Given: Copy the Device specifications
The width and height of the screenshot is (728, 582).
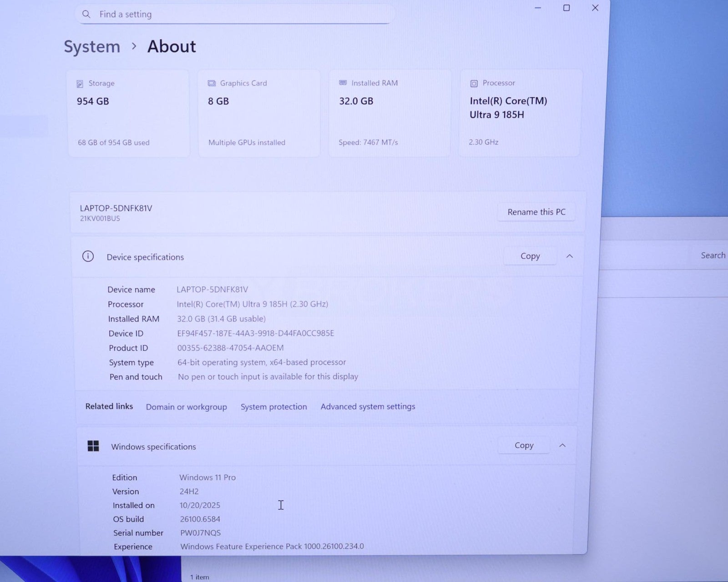Looking at the screenshot, I should tap(530, 256).
